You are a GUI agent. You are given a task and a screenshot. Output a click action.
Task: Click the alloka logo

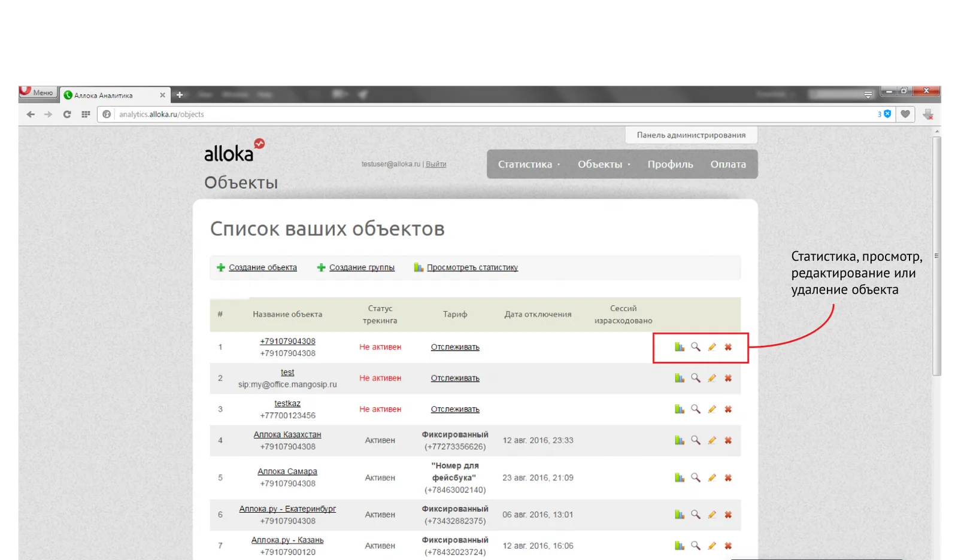coord(234,151)
